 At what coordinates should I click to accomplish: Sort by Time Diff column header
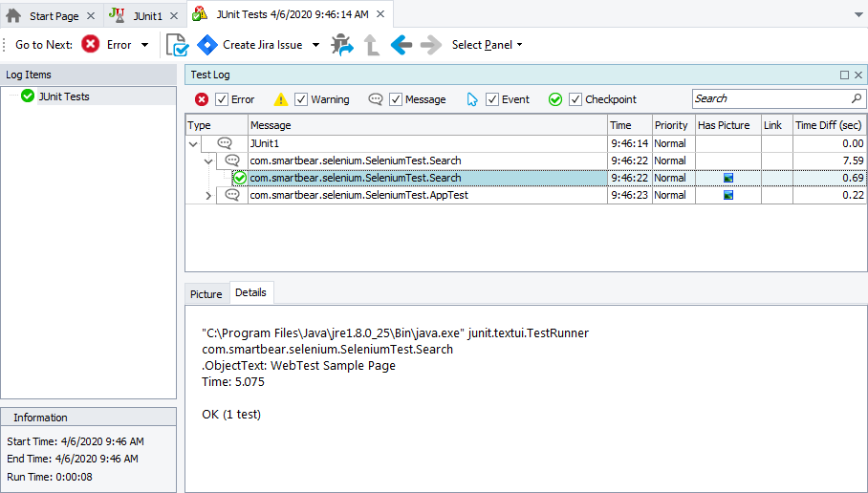pos(829,125)
